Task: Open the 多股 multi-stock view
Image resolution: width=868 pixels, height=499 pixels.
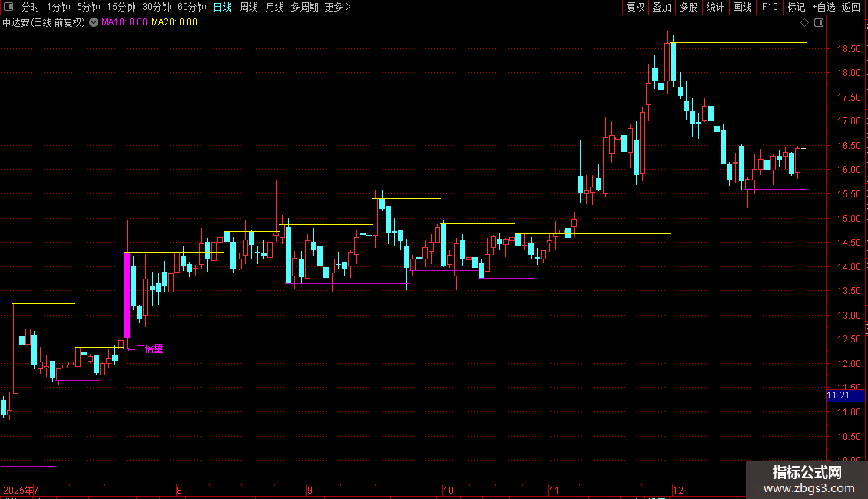Action: (688, 7)
